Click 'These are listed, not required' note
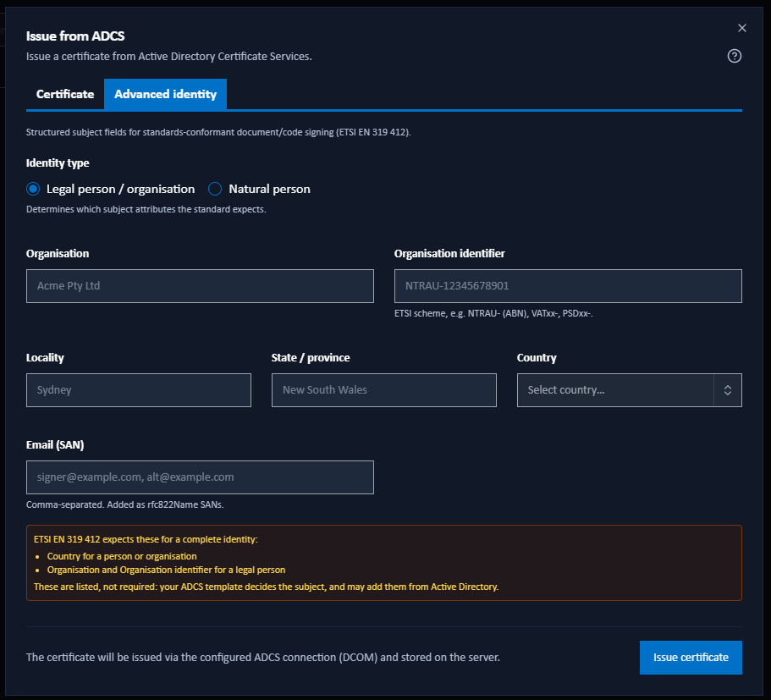 266,587
